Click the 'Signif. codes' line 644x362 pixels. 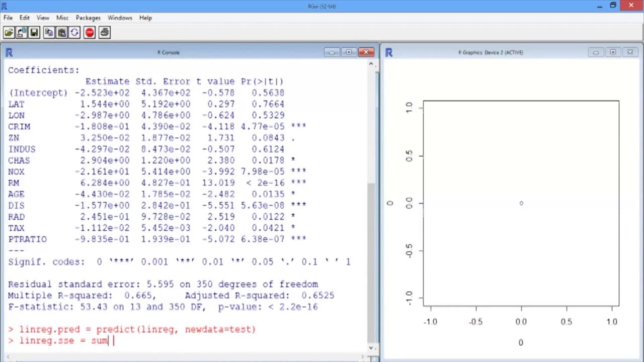(x=179, y=262)
